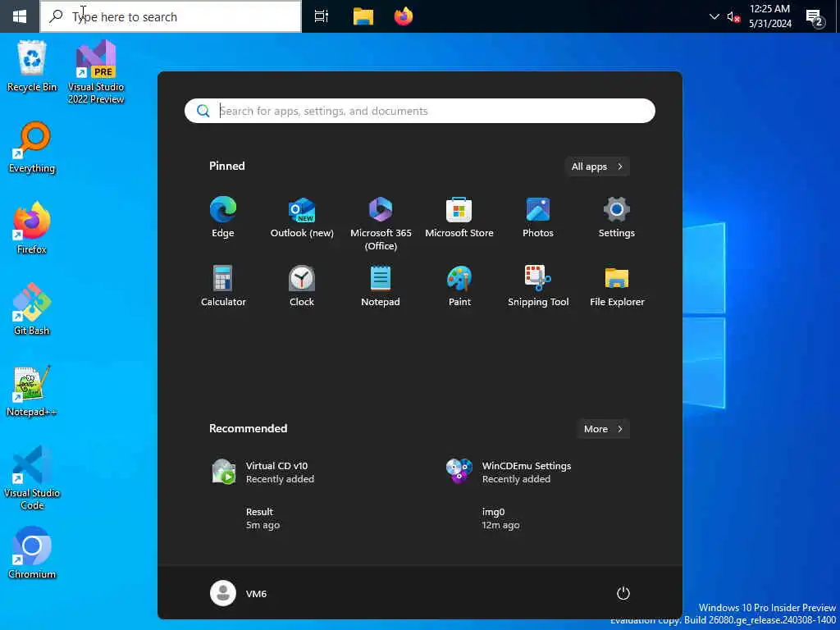This screenshot has width=840, height=630.
Task: Launch the Calculator app
Action: [223, 285]
